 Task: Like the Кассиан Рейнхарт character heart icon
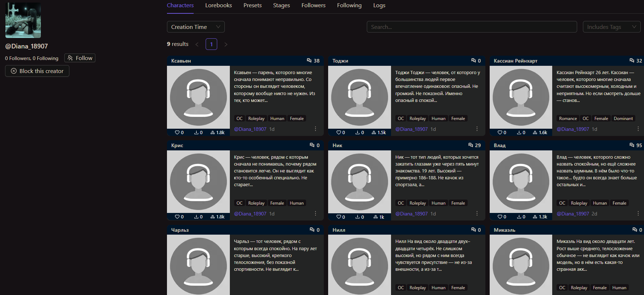[x=500, y=132]
